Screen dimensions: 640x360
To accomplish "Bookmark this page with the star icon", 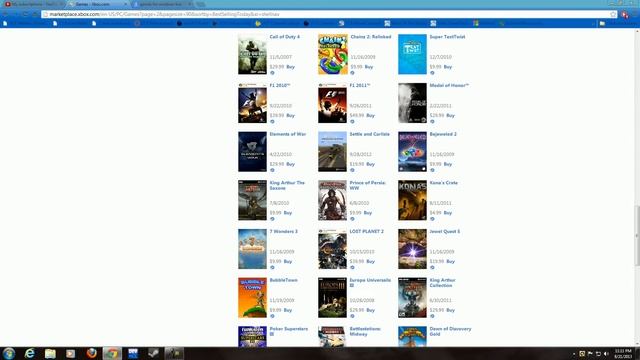I will [613, 14].
